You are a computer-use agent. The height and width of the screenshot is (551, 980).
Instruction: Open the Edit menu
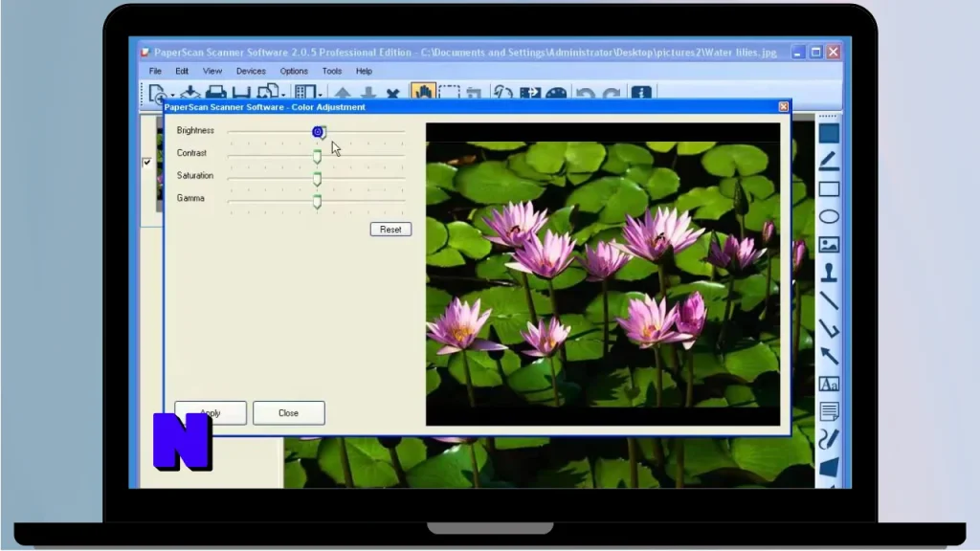click(182, 71)
